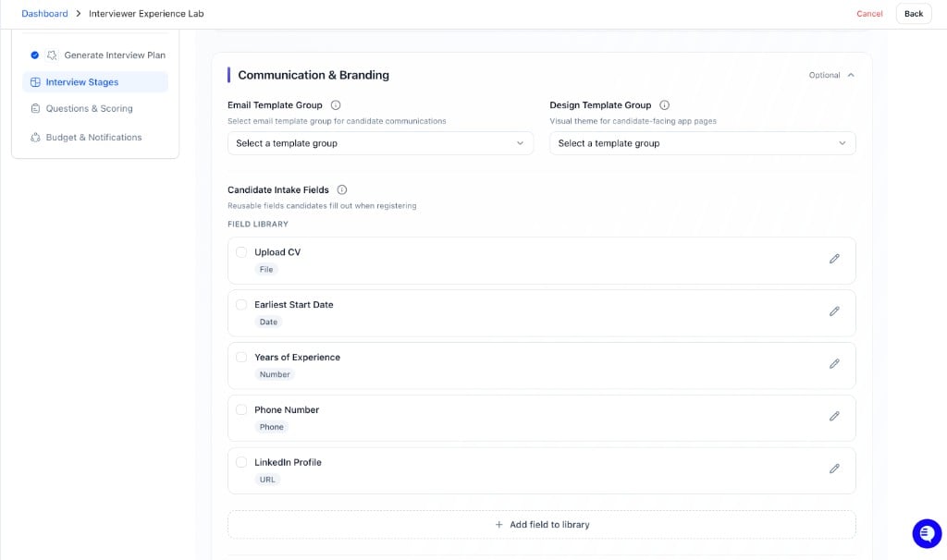Open Budget & Notifications step
The image size is (947, 560).
tap(95, 138)
